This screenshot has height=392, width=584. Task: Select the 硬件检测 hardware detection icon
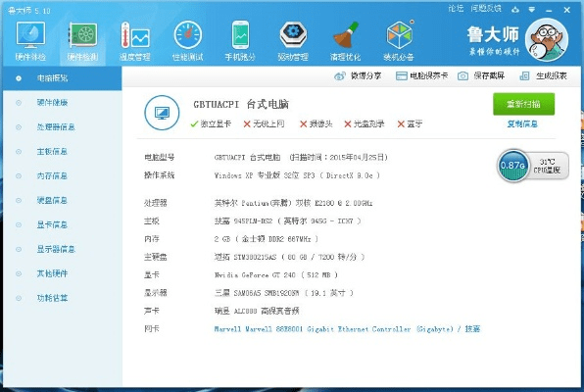tap(82, 35)
